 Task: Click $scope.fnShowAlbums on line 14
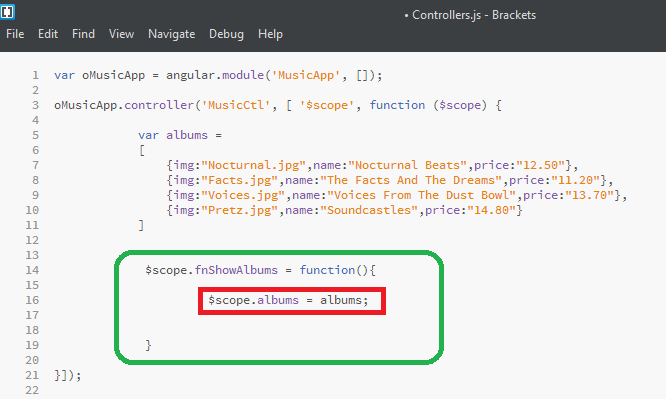point(212,270)
